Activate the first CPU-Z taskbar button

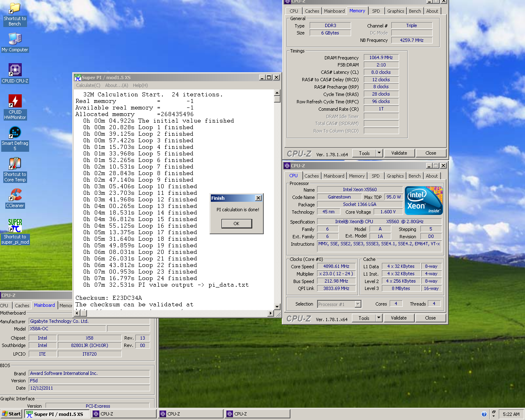(x=124, y=414)
